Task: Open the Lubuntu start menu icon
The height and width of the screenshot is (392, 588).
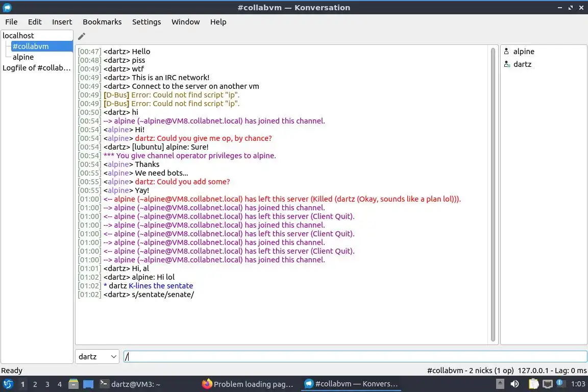Action: 8,384
